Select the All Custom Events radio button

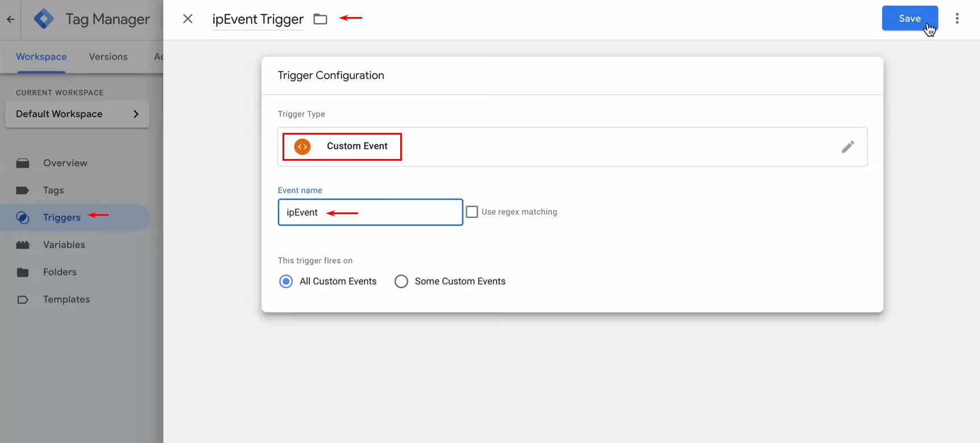(286, 281)
